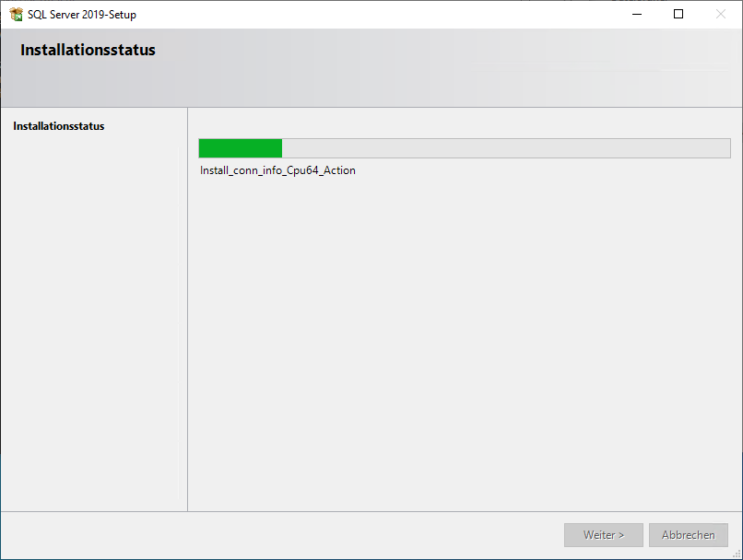Screen dimensions: 743x560
Task: Click the bold Installationsstatus header title
Action: click(x=88, y=51)
